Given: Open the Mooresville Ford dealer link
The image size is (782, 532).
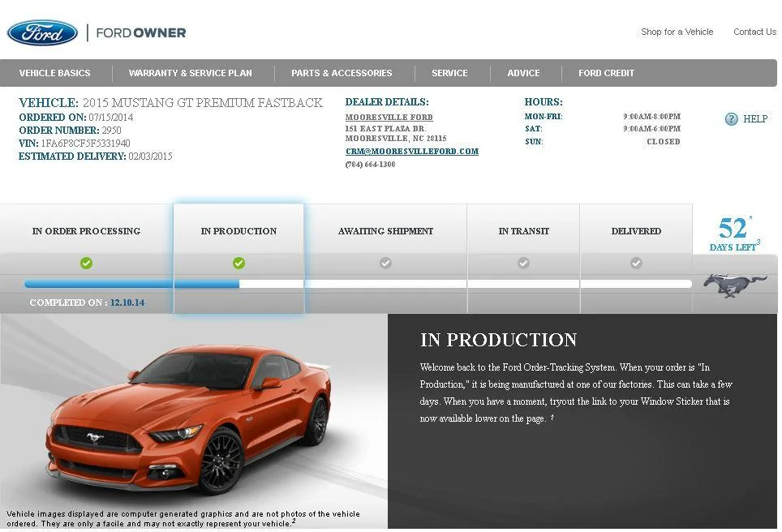Looking at the screenshot, I should pos(389,117).
